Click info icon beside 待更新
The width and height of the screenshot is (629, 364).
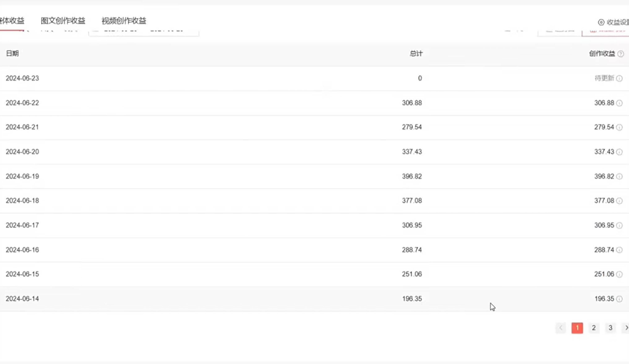619,78
